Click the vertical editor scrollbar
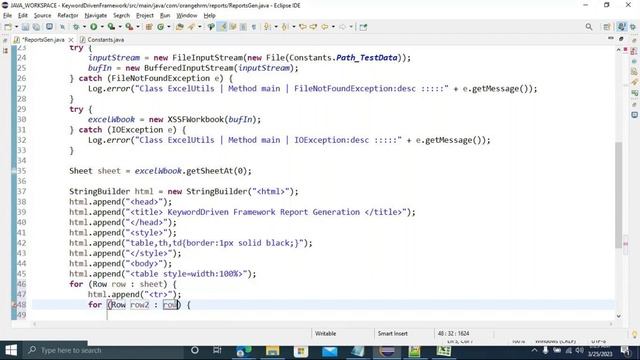 619,194
